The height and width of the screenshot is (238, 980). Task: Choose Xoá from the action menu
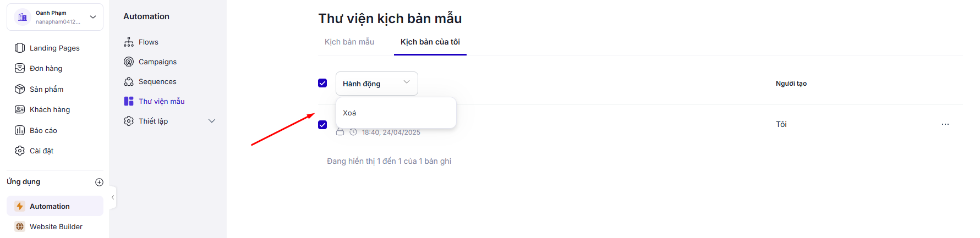pos(350,113)
